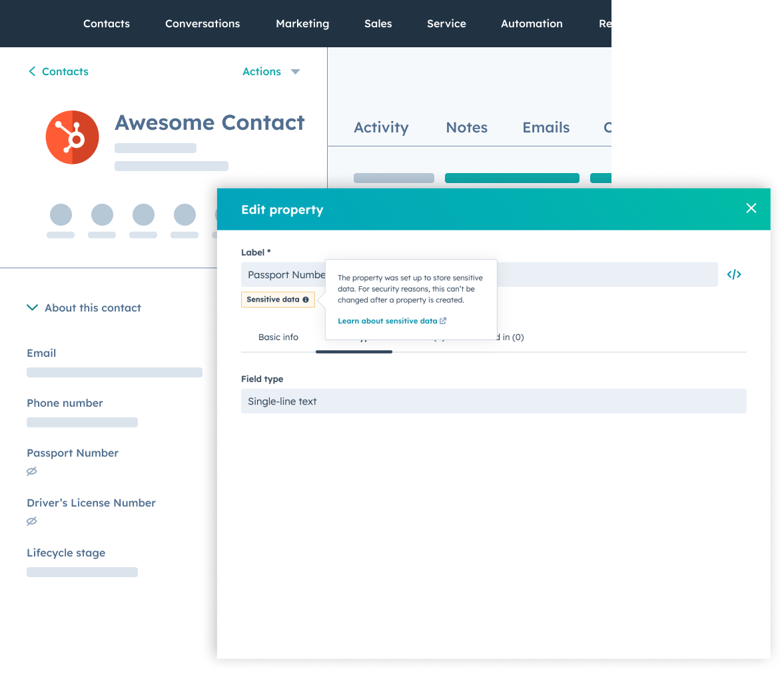Image resolution: width=784 pixels, height=673 pixels.
Task: Go back to Contacts list link
Action: coord(65,71)
